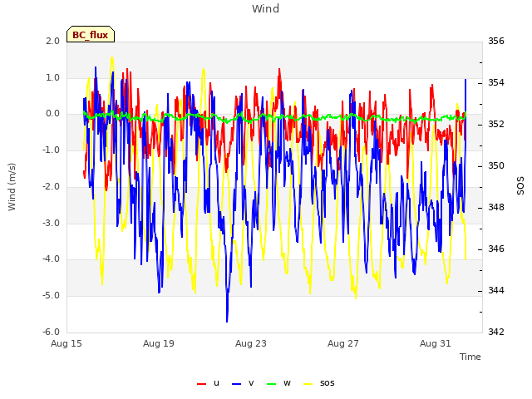Click the '346' right axis tick label
The height and width of the screenshot is (399, 532).
[496, 249]
